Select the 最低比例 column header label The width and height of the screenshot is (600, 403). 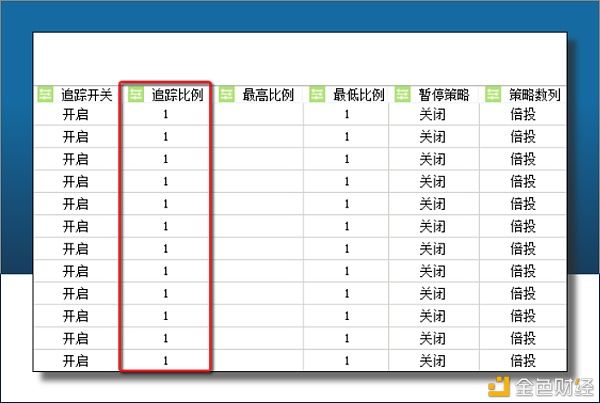359,96
